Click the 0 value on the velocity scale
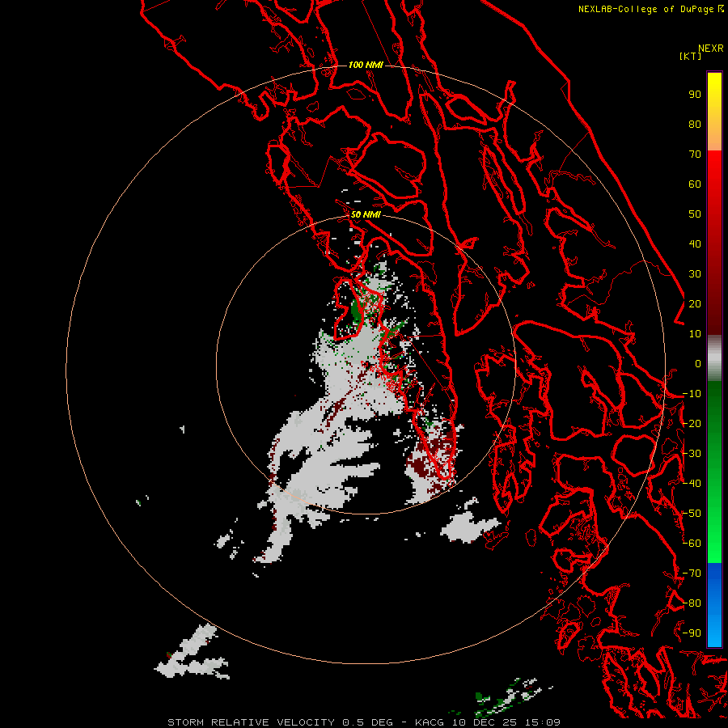Viewport: 728px width, 728px height. click(698, 364)
